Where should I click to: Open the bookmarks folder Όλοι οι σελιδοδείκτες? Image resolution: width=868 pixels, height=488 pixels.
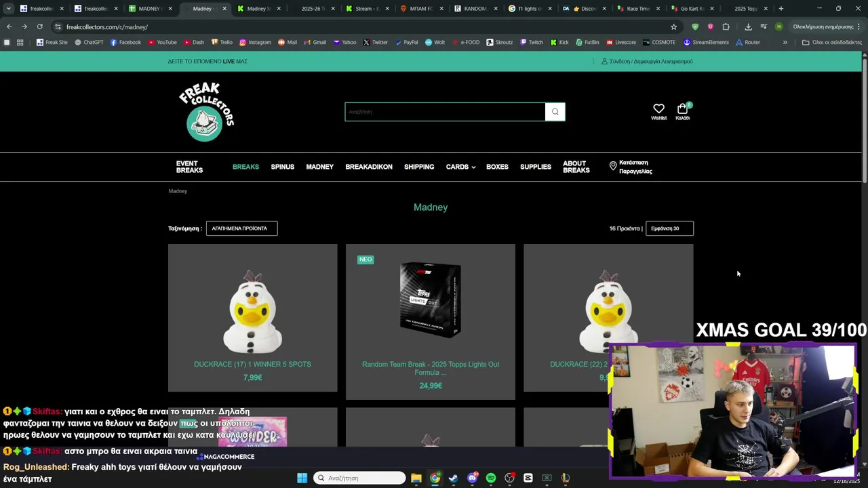click(x=831, y=42)
